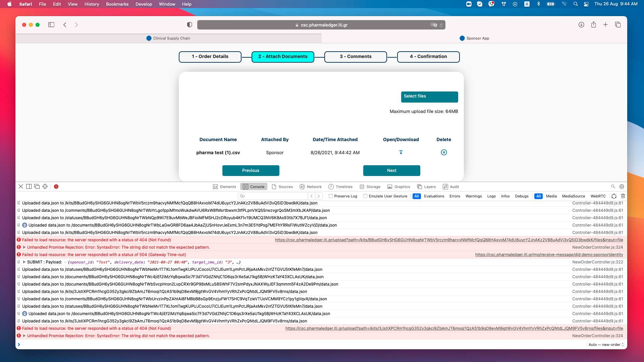The width and height of the screenshot is (644, 362).
Task: Download the pharma test (1).csv document
Action: coord(401,153)
